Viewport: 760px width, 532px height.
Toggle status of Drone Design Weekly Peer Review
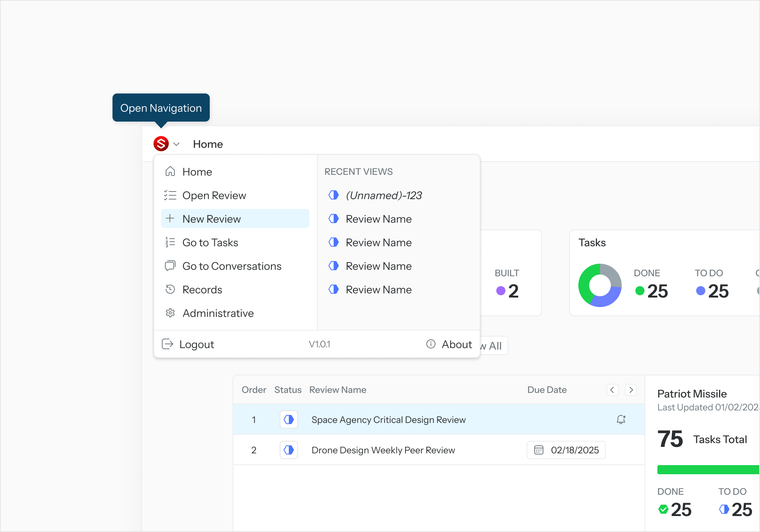point(289,450)
